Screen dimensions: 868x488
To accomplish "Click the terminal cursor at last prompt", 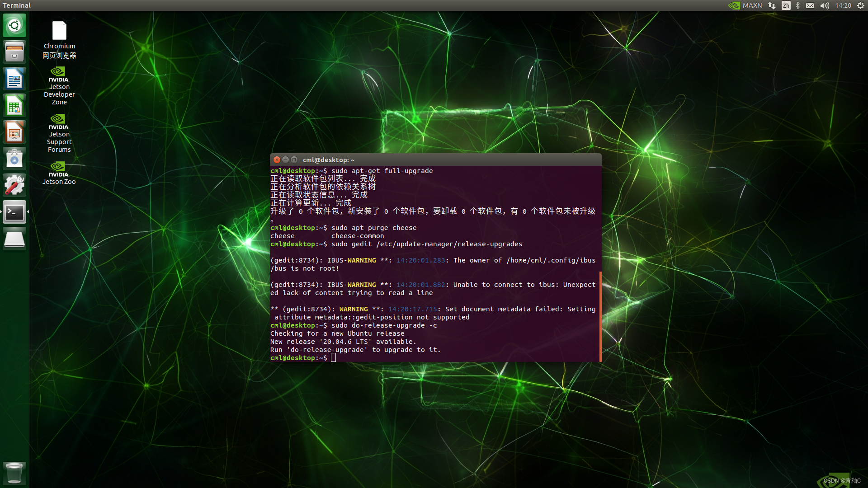I will 333,358.
